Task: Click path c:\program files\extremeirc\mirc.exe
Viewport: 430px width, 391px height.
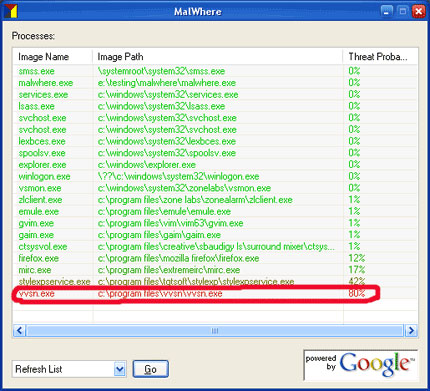Action: point(169,270)
